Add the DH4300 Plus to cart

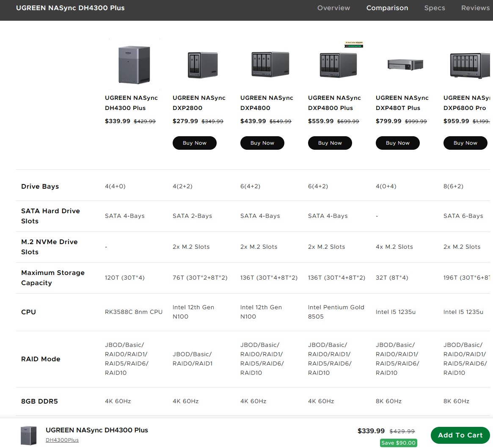pyautogui.click(x=460, y=435)
